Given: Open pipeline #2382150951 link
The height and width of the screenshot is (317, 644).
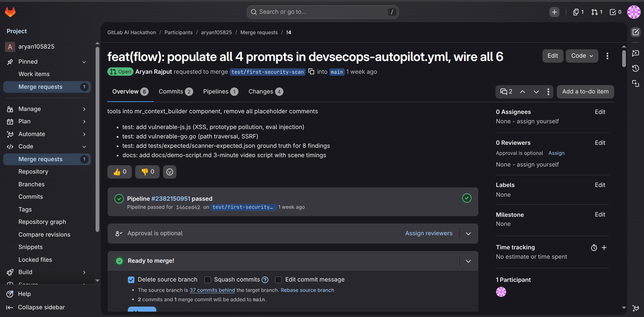Looking at the screenshot, I should [x=171, y=199].
